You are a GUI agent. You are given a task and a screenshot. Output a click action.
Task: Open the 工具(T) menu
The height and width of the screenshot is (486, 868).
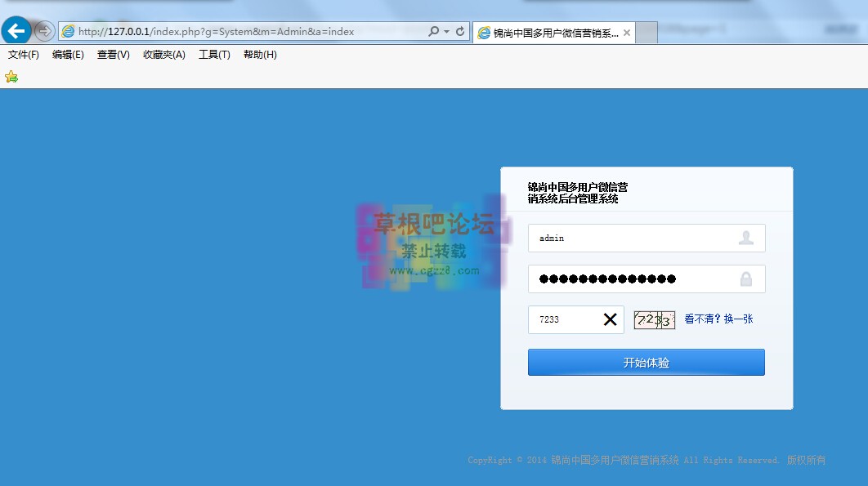point(213,54)
